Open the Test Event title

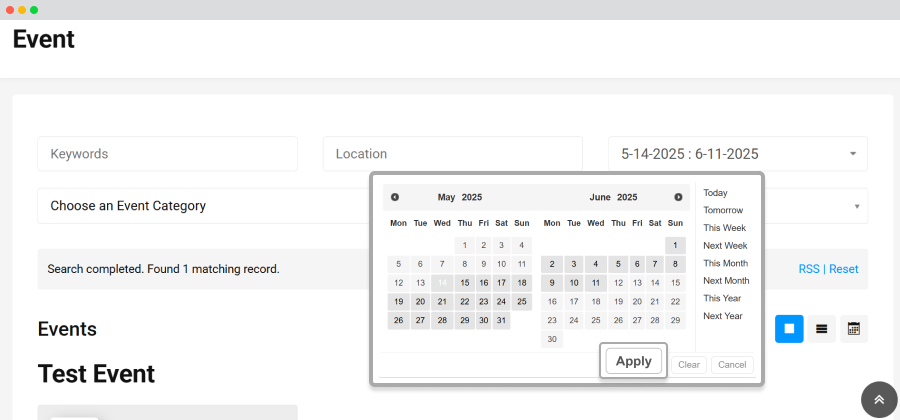pyautogui.click(x=96, y=374)
